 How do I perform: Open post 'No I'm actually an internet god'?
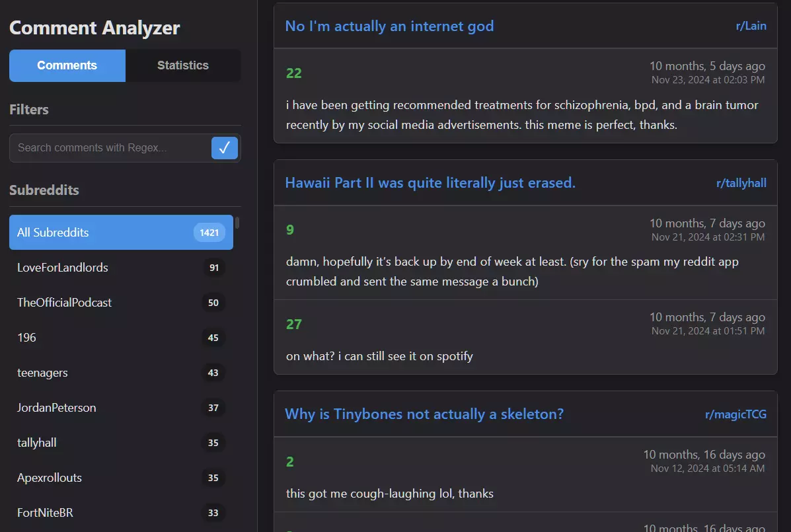pyautogui.click(x=389, y=26)
